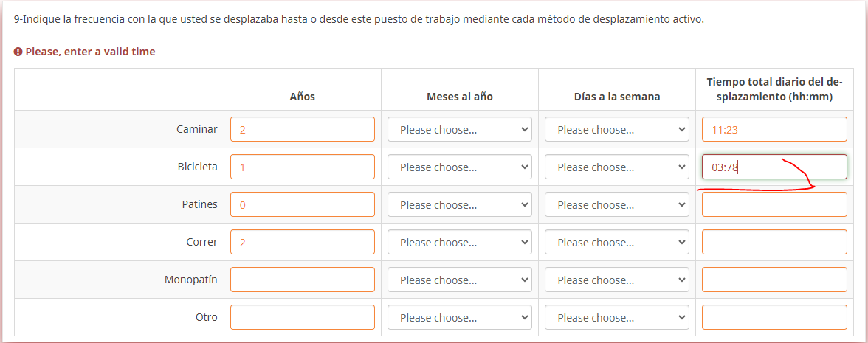Image resolution: width=868 pixels, height=343 pixels.
Task: Open Meses al año dropdown for Caminar
Action: click(x=459, y=129)
